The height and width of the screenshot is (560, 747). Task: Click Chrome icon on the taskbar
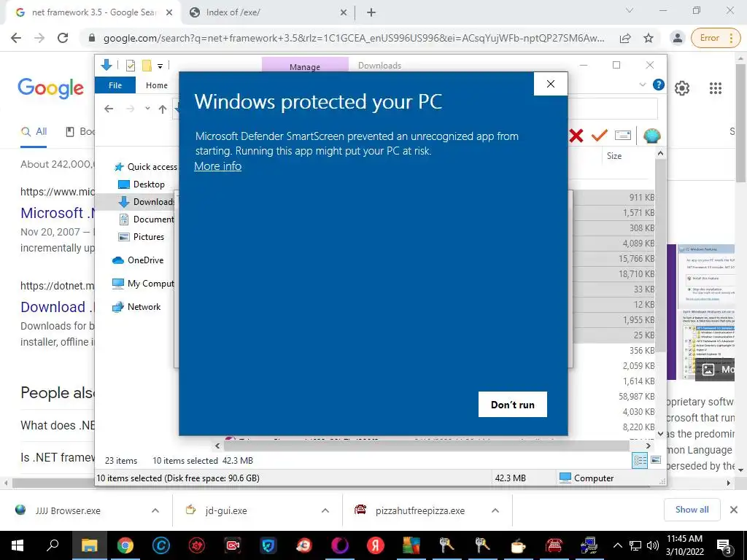[125, 545]
